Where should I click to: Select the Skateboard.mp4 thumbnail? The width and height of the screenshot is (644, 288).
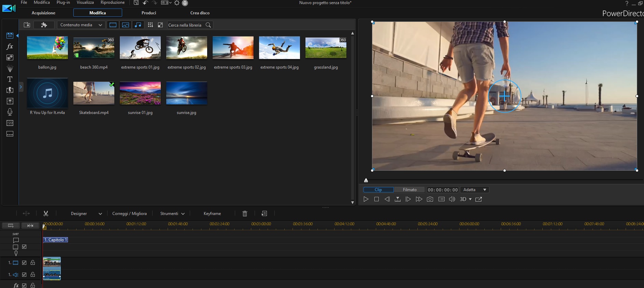[x=94, y=93]
